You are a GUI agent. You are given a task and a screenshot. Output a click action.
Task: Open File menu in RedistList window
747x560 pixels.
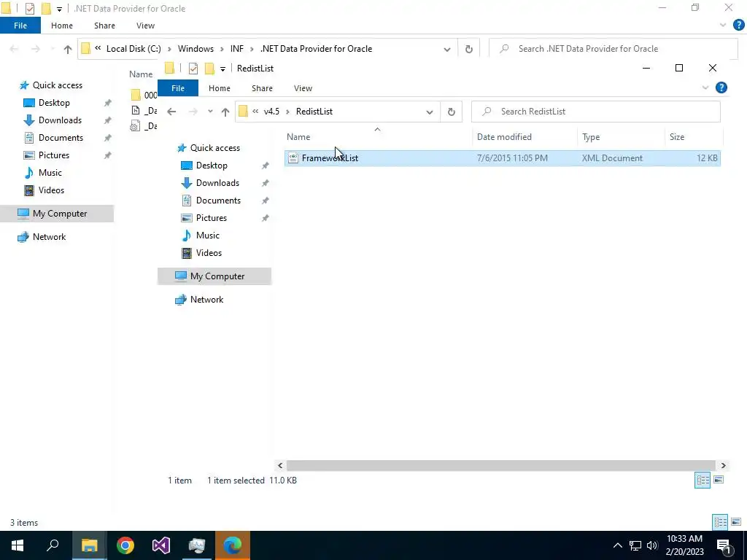[178, 88]
